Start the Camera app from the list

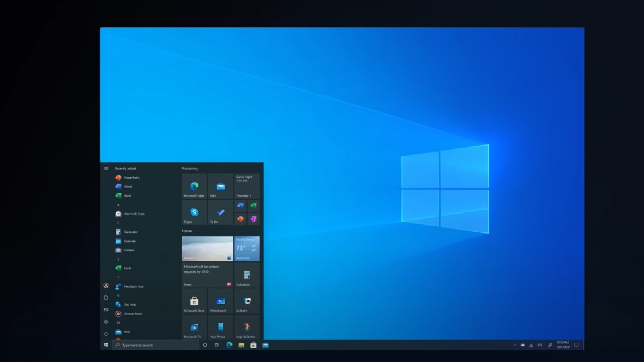coord(125,250)
